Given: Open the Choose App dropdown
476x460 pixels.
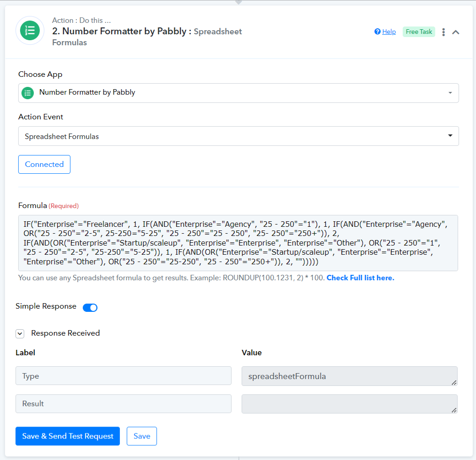Looking at the screenshot, I should [x=238, y=93].
